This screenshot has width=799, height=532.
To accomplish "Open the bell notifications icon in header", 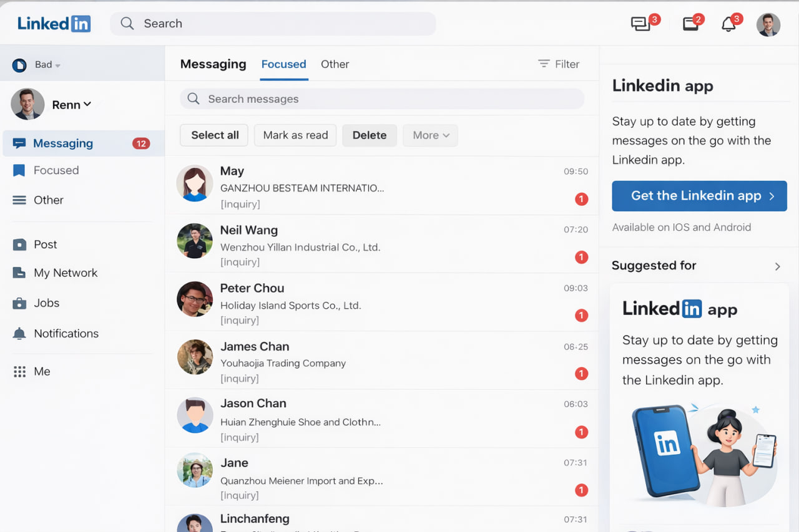I will click(728, 24).
